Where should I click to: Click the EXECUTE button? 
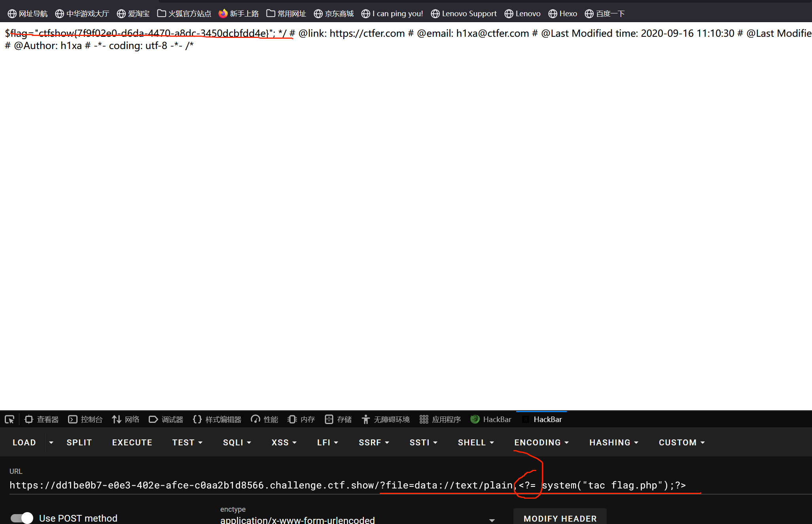coord(132,443)
